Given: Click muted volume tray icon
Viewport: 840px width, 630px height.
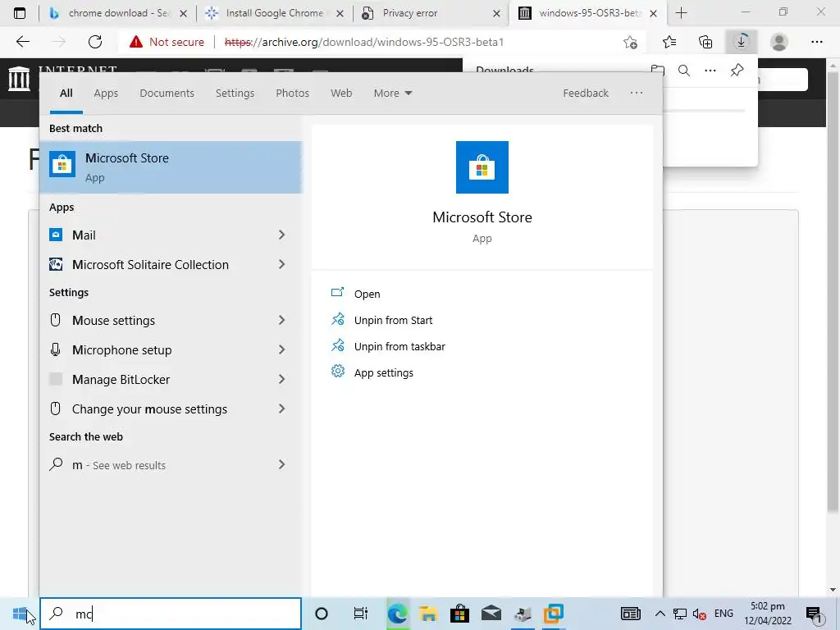Looking at the screenshot, I should pyautogui.click(x=699, y=614).
